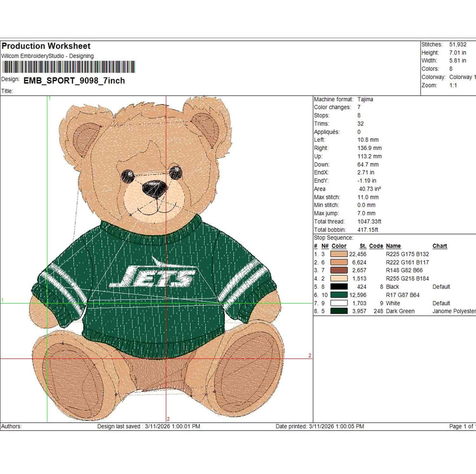476x474 pixels.
Task: Select the Production Worksheet heading
Action: click(46, 46)
